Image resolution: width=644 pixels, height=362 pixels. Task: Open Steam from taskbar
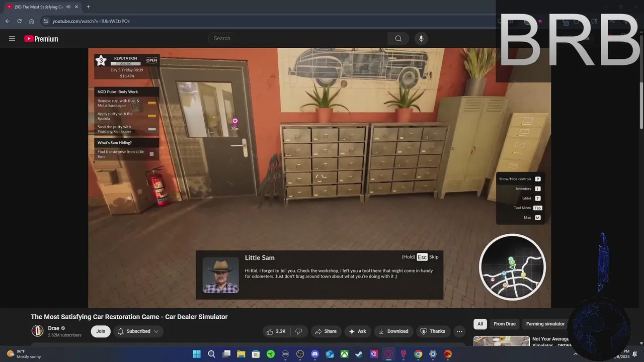point(359,354)
